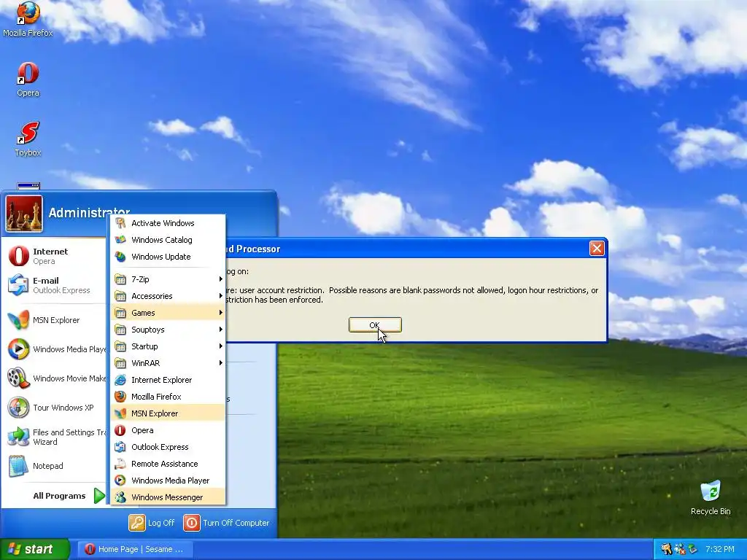747x560 pixels.
Task: Click the Administrator chess user picture
Action: (x=24, y=214)
